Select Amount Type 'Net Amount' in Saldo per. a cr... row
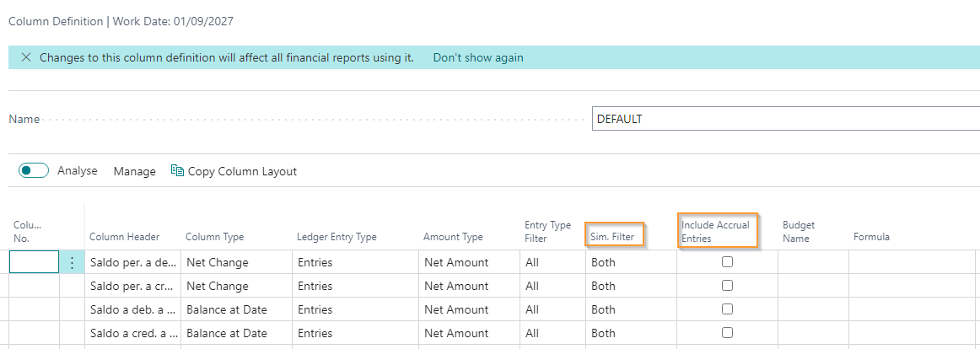Image resolution: width=980 pixels, height=349 pixels. [x=469, y=286]
